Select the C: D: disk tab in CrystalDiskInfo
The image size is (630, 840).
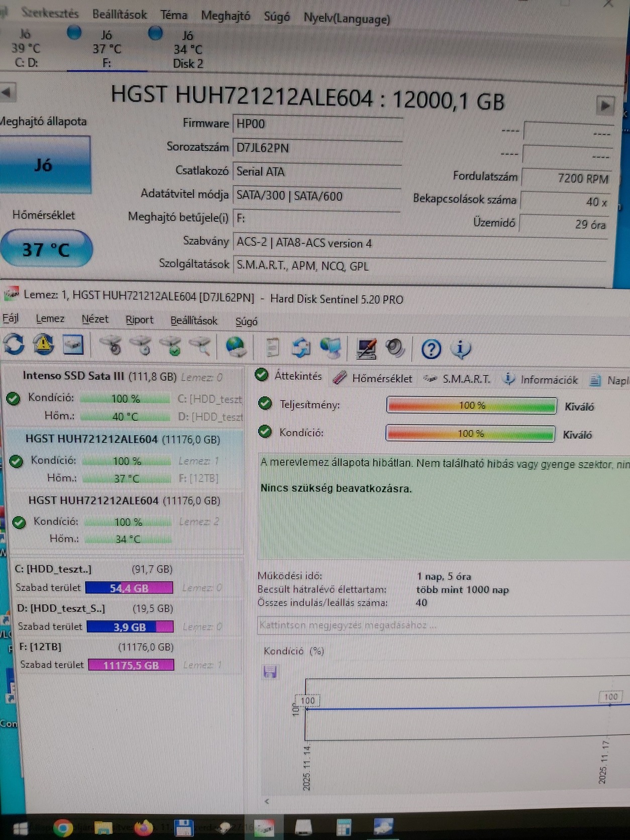(x=26, y=48)
